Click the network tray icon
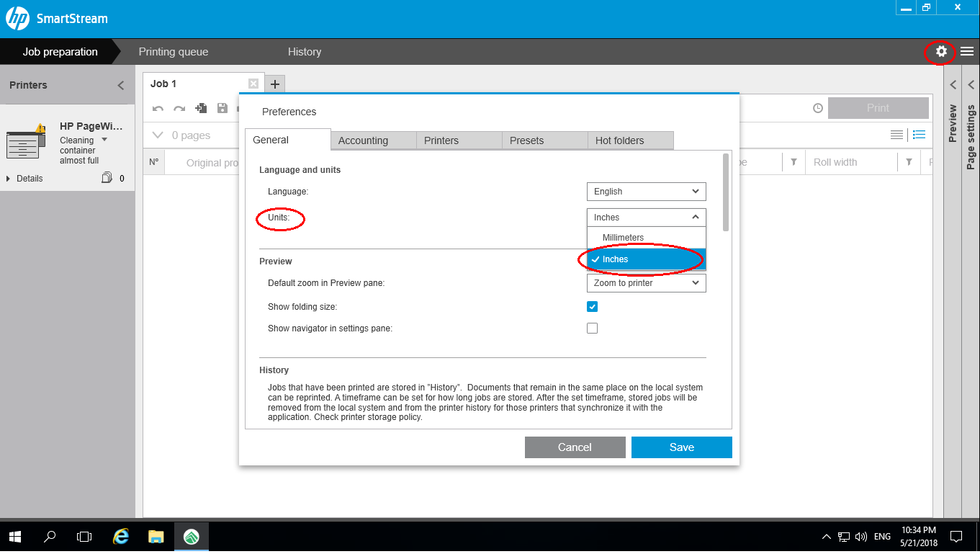This screenshot has width=980, height=554. (844, 537)
